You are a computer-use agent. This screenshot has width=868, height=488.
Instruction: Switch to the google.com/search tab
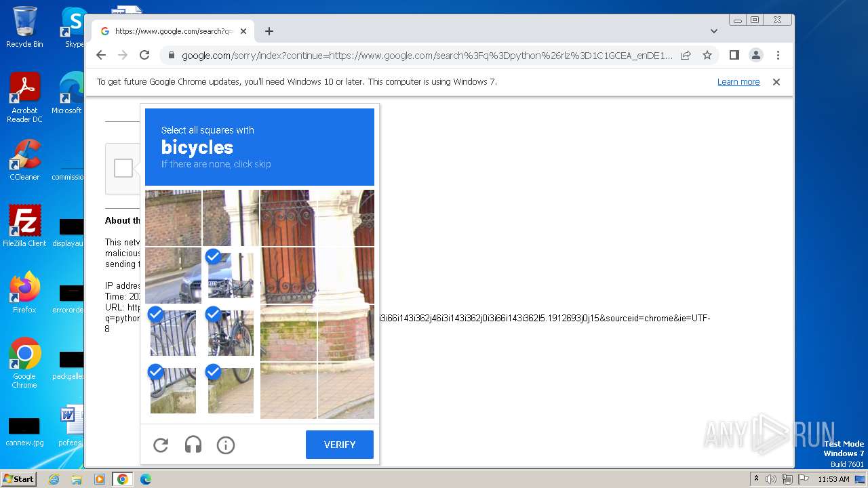(173, 31)
